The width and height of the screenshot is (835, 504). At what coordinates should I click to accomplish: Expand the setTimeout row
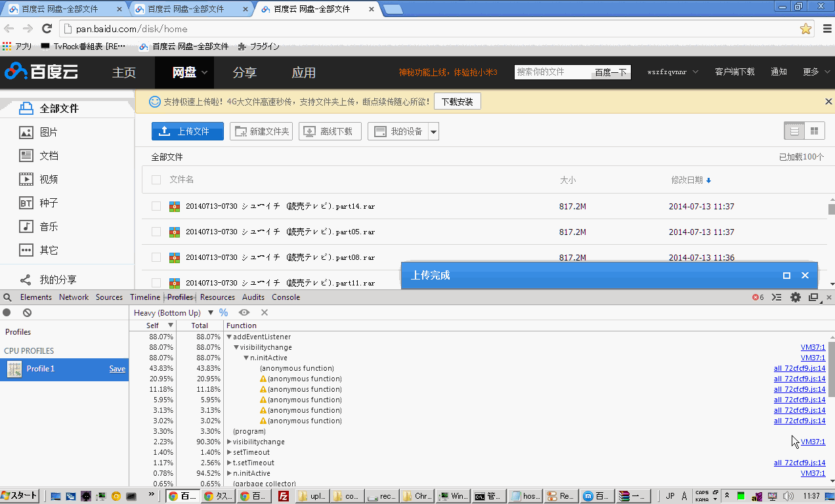coord(229,452)
